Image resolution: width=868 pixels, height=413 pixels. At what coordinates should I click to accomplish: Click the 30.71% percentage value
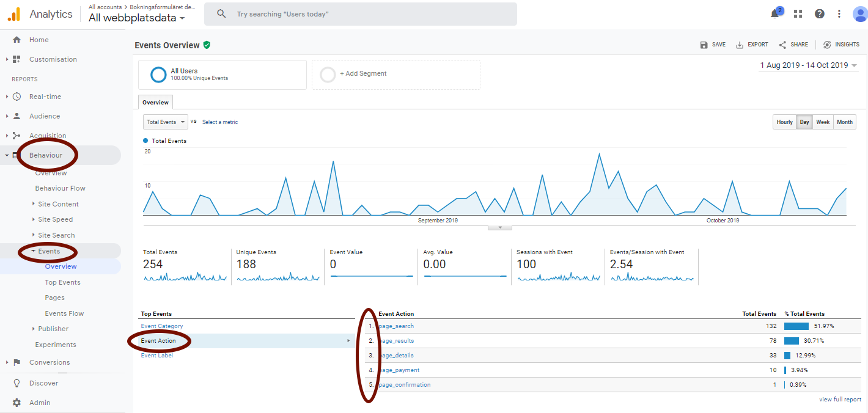tap(814, 341)
